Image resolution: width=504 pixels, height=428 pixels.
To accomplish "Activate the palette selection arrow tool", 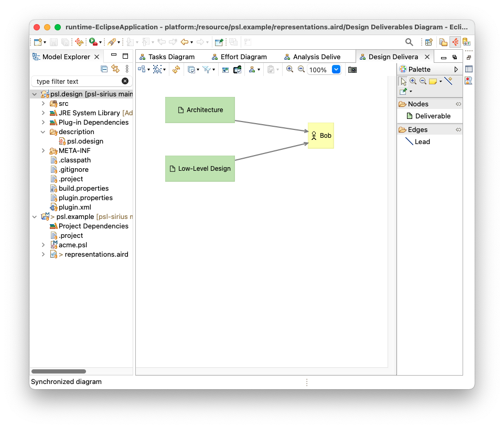I will click(403, 81).
